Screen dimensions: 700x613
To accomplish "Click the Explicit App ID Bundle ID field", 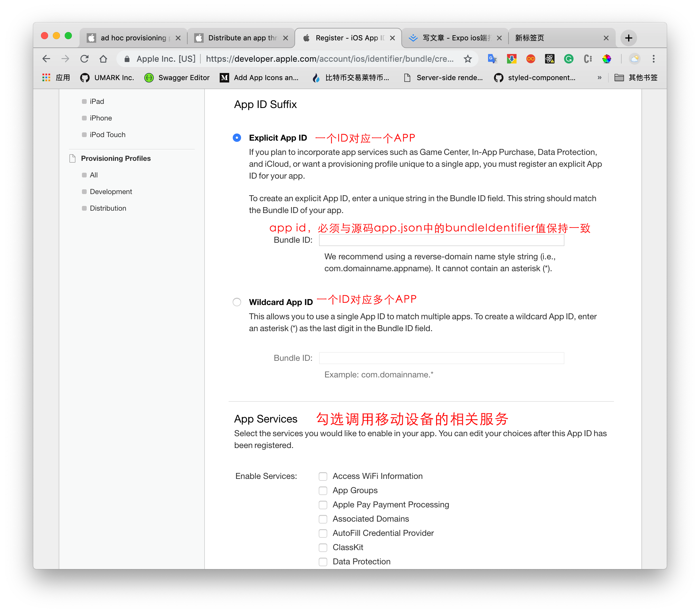I will click(441, 240).
